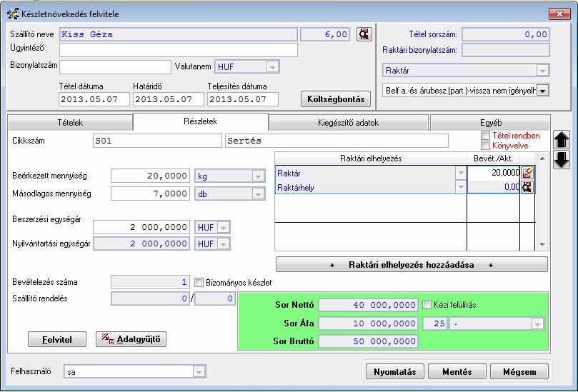Open the Nyilvántartási egységár HUF currency dropdown
578x392 pixels.
coord(224,244)
